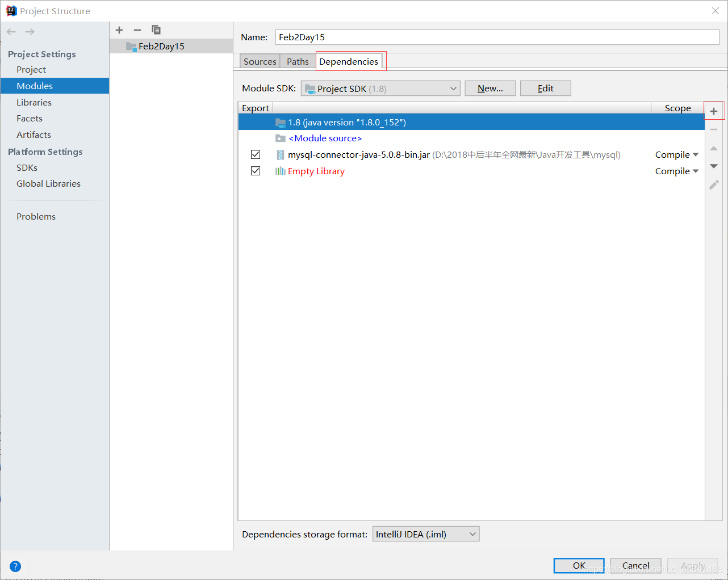Screen dimensions: 728x580
Task: Uncheck export for mysql-connector jar
Action: click(x=256, y=154)
